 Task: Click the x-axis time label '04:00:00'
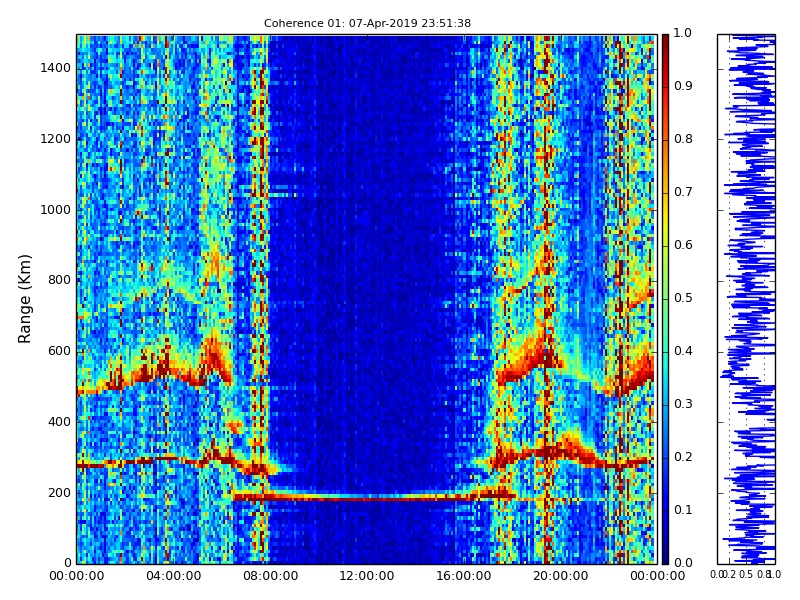(173, 576)
